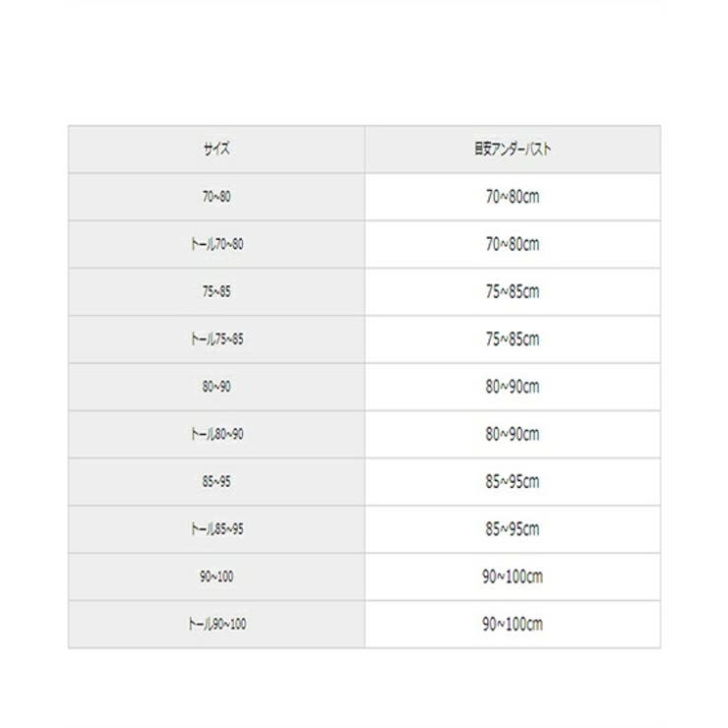Select the 90~100 size cell
This screenshot has width=728, height=728.
[216, 576]
